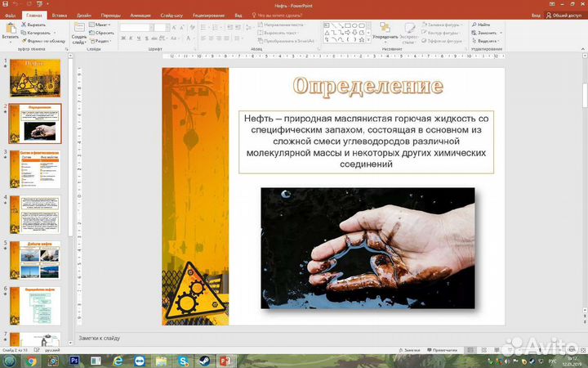Click the Share (Общий доступ) button
The height and width of the screenshot is (368, 588).
tap(564, 16)
